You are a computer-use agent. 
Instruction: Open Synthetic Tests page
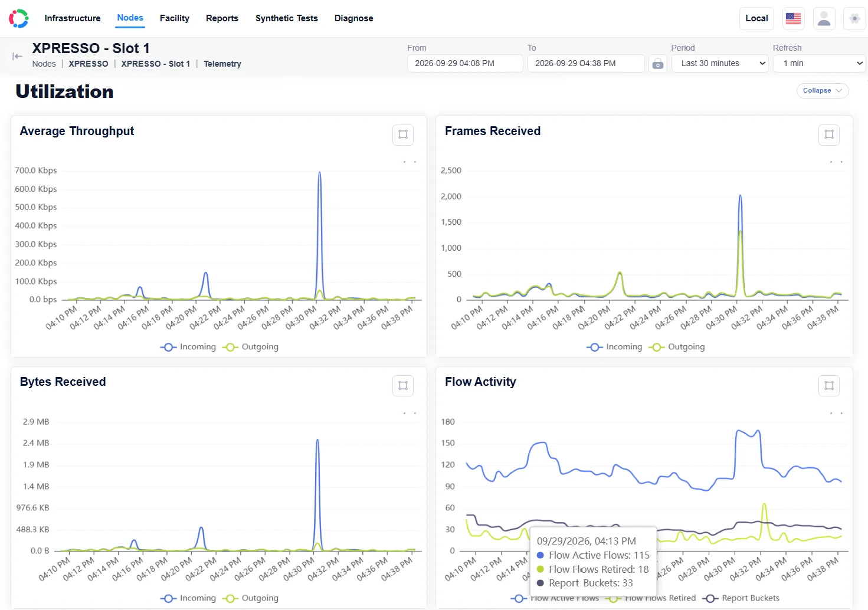[x=287, y=18]
